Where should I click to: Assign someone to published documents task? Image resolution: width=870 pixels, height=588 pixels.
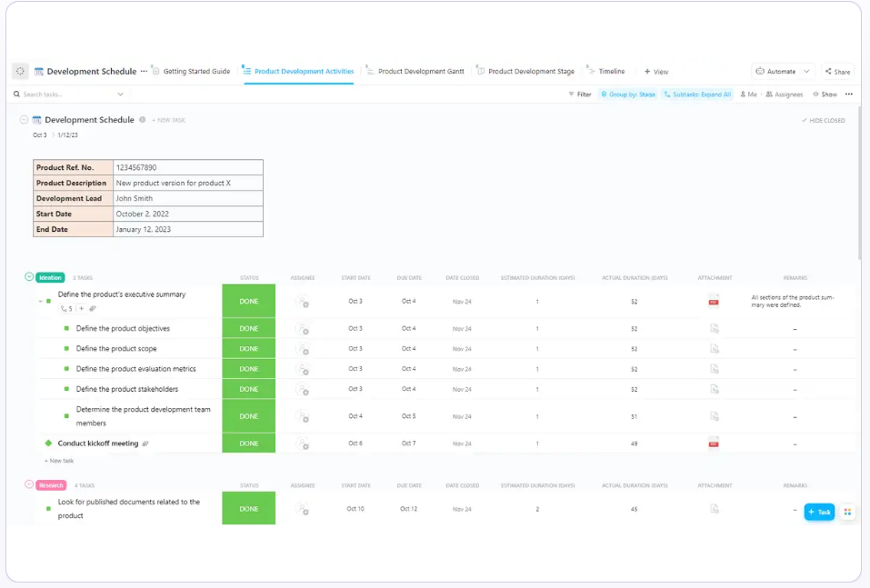point(302,509)
